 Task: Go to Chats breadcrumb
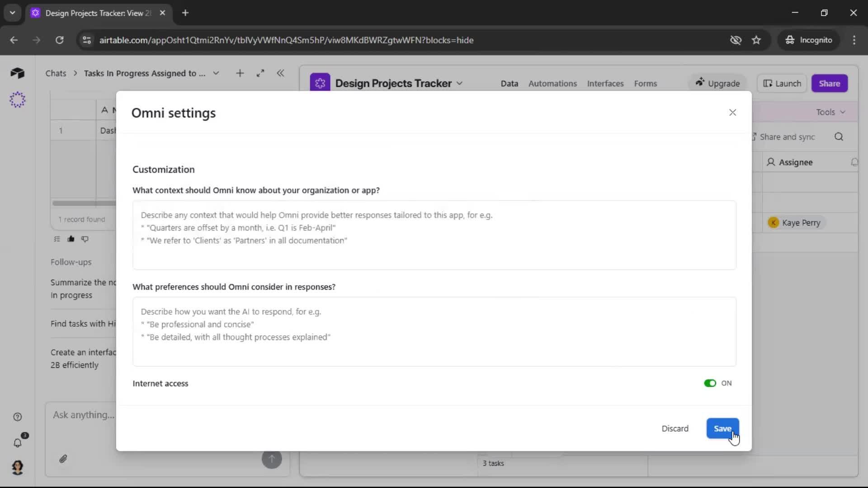pos(56,73)
